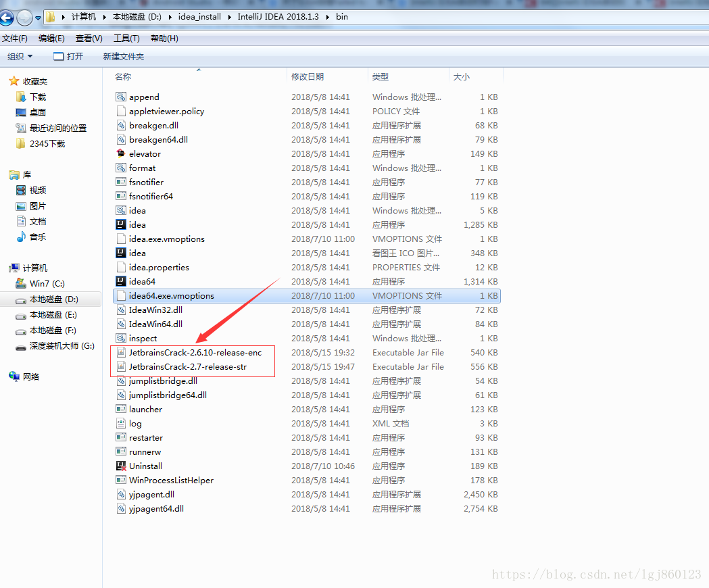Click the Downloads folder icon in sidebar

[21, 97]
